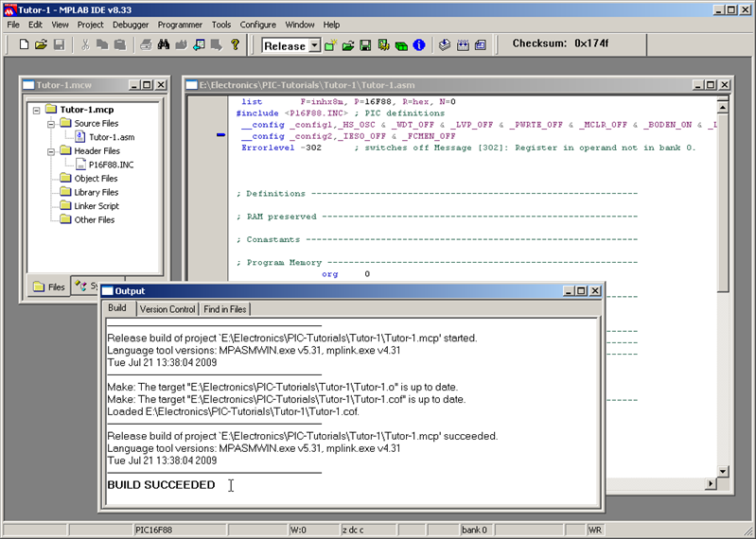Click the P16F88.INC header file icon
Image resolution: width=756 pixels, height=539 pixels.
[x=80, y=165]
